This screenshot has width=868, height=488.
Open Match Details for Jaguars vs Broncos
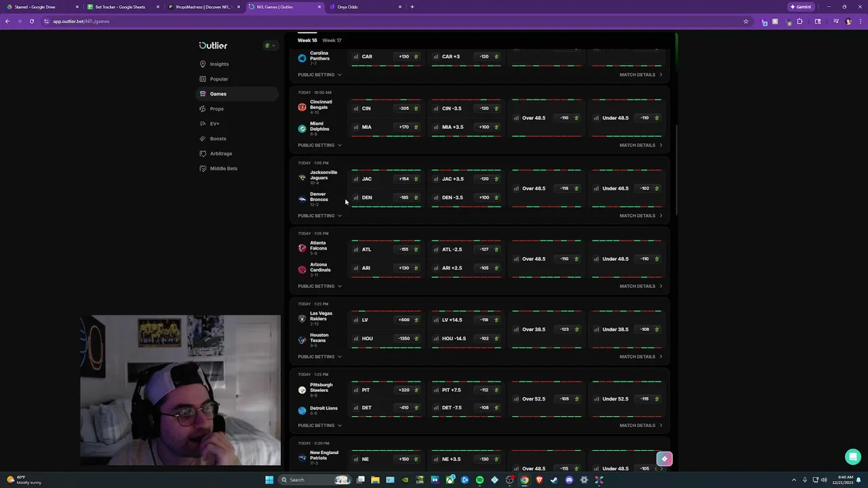tap(641, 216)
